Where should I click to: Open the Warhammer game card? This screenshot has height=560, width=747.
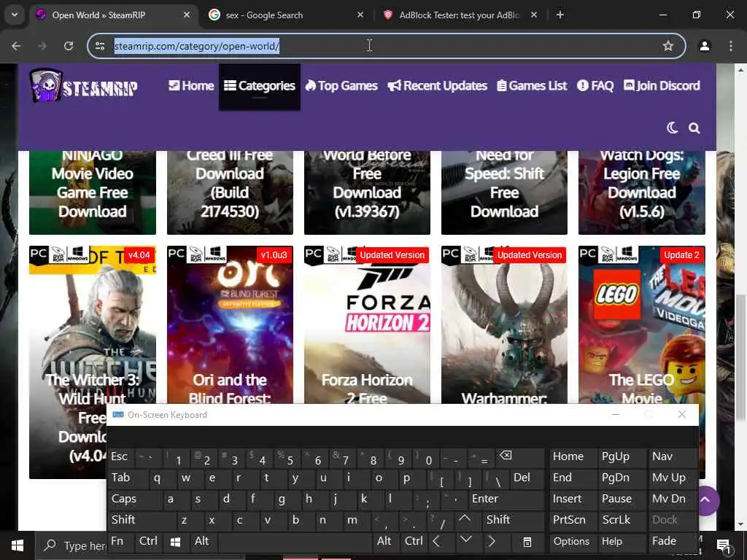tap(504, 324)
